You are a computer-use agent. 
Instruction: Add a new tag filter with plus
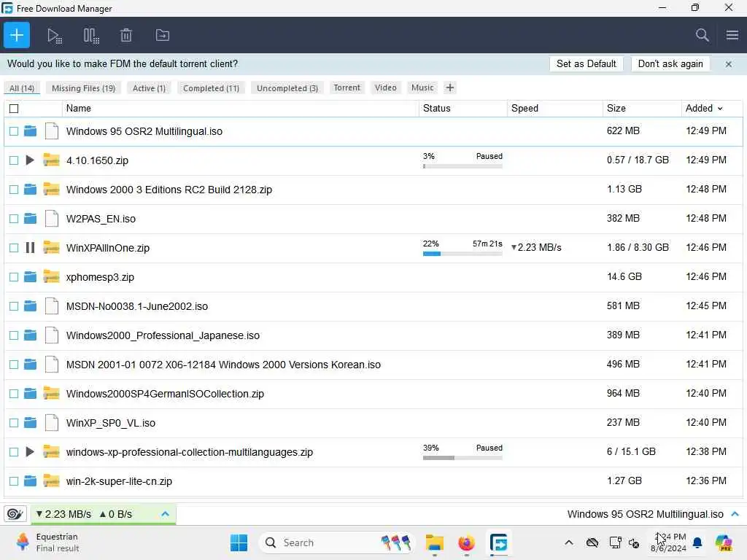pos(449,87)
